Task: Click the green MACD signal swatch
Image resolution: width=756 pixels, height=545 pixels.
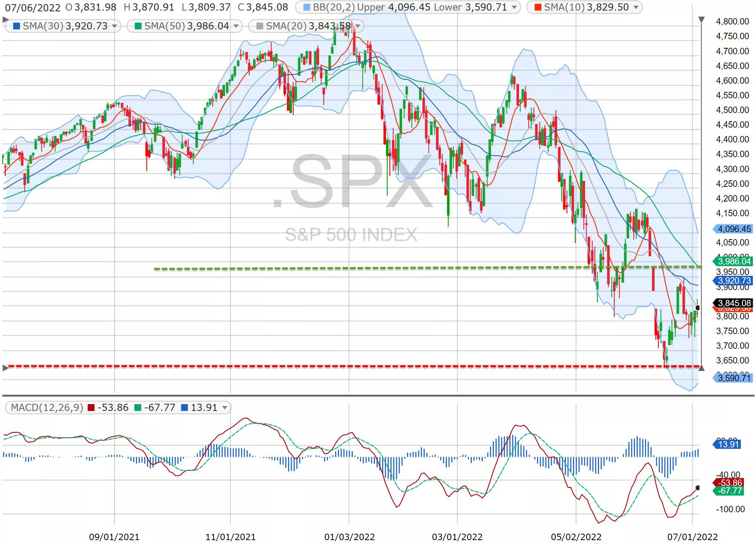Action: [138, 408]
